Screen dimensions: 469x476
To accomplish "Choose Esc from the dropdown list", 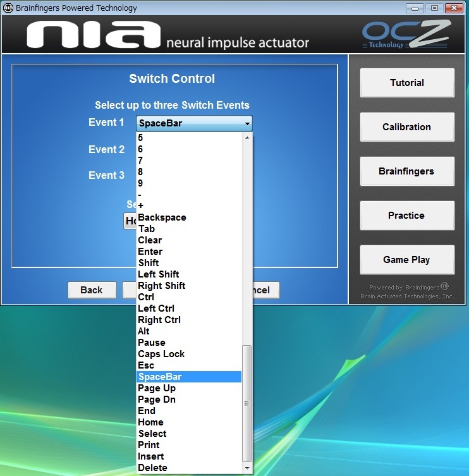I will 146,365.
